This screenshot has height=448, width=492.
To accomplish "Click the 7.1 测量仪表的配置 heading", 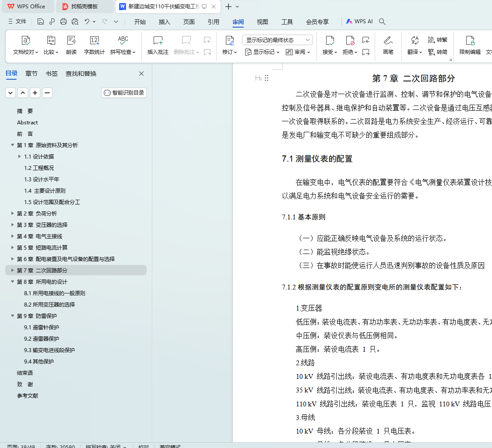I will [x=317, y=159].
